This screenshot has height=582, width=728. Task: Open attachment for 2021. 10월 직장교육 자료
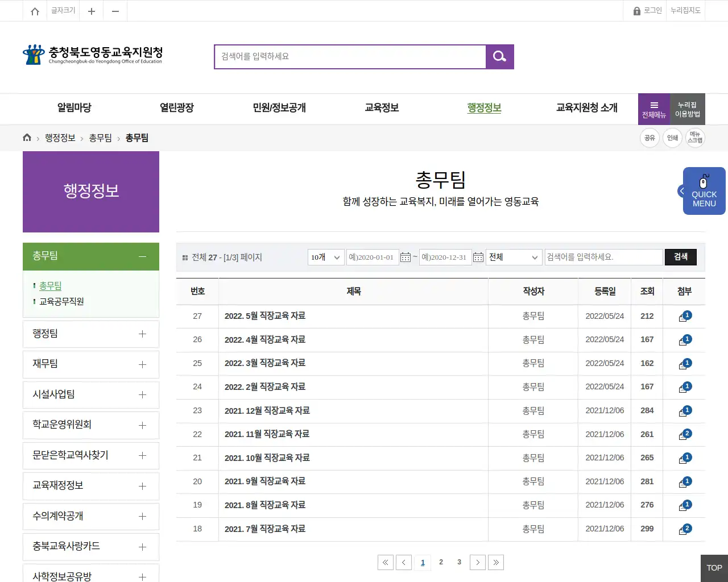(685, 458)
